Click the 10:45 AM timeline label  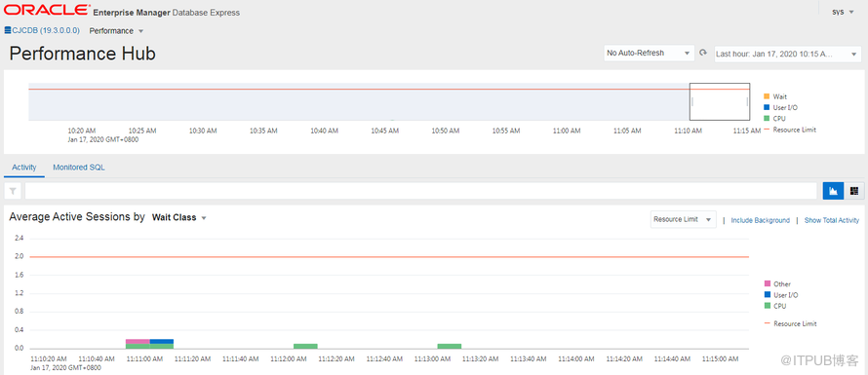pyautogui.click(x=384, y=131)
